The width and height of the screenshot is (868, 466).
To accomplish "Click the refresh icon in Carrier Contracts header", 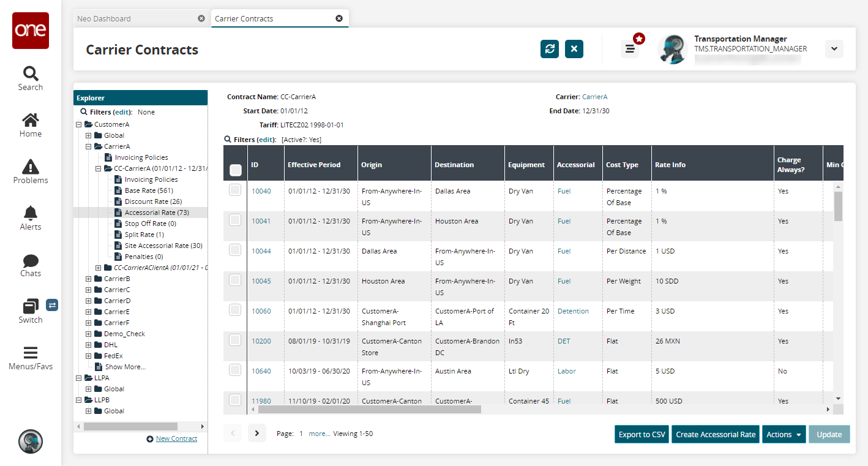I will (550, 49).
